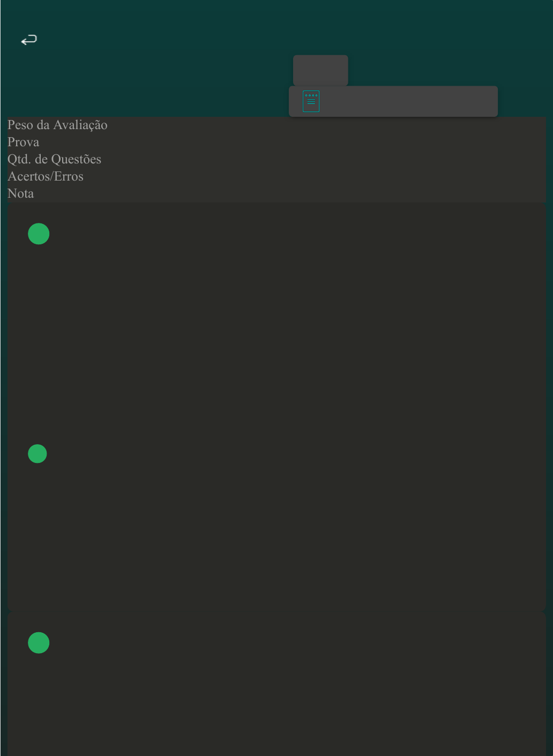Open the bottom result card with the third green circle

(x=276, y=684)
